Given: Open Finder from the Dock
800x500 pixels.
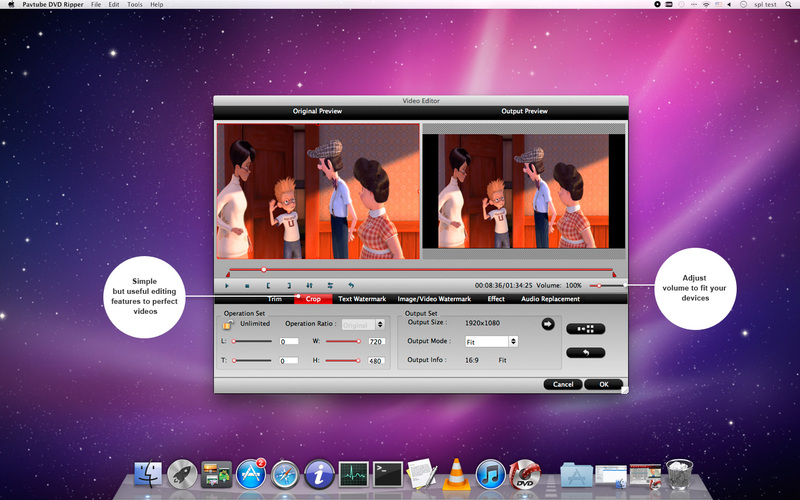Looking at the screenshot, I should (148, 474).
